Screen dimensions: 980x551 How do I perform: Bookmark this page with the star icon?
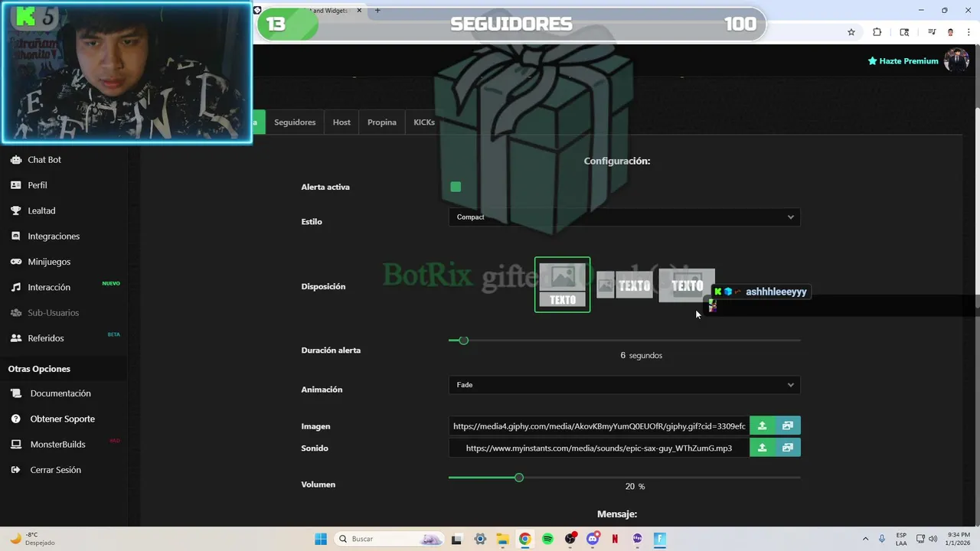851,32
